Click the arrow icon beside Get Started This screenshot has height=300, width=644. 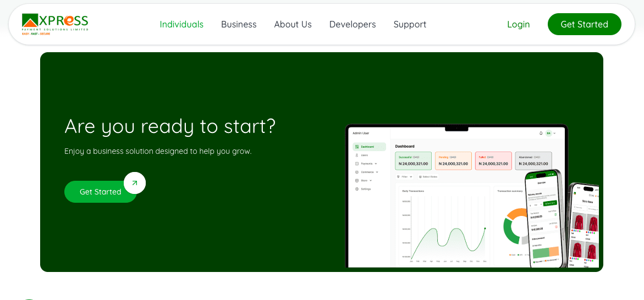pyautogui.click(x=135, y=183)
